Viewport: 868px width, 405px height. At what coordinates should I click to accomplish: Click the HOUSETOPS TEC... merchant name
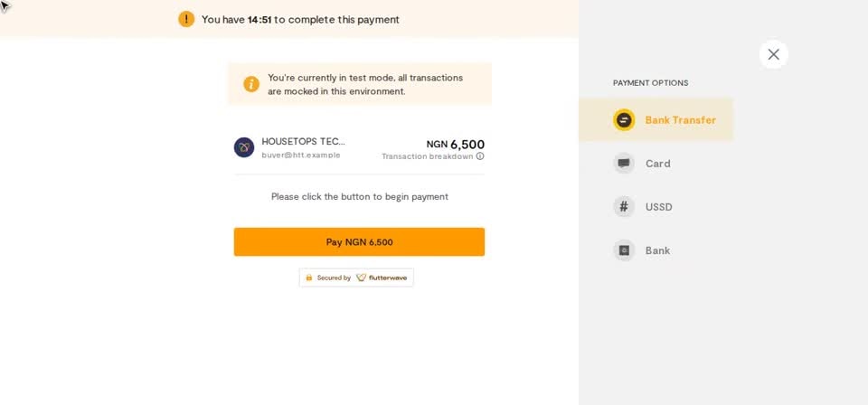coord(304,142)
